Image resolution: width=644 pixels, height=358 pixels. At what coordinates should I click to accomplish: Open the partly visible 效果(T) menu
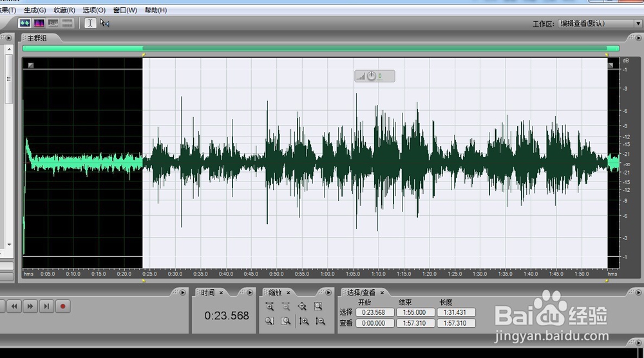coord(8,10)
